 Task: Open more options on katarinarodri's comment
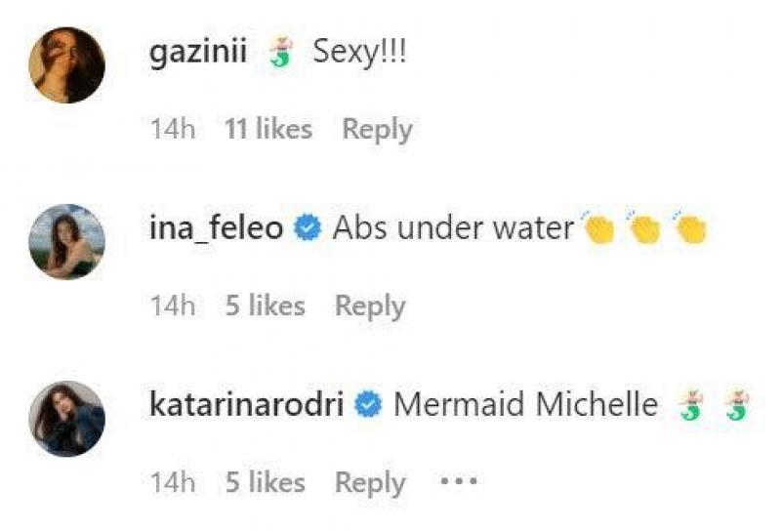(x=457, y=482)
